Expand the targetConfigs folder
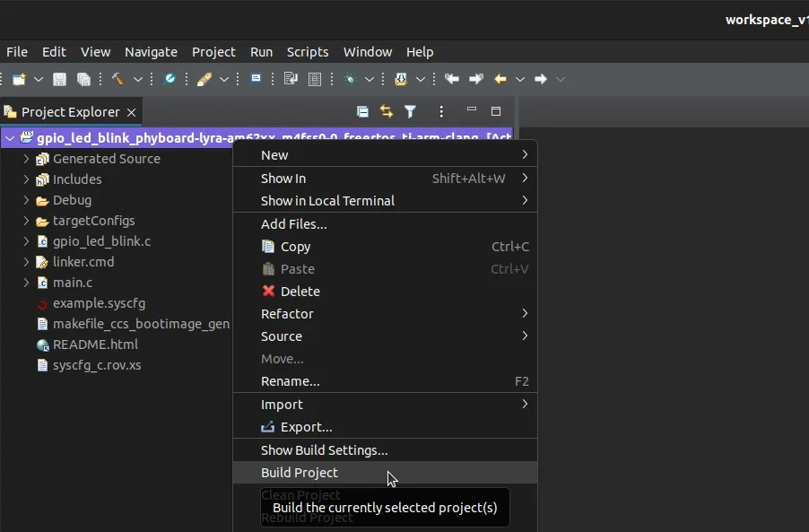This screenshot has height=532, width=809. [x=27, y=221]
